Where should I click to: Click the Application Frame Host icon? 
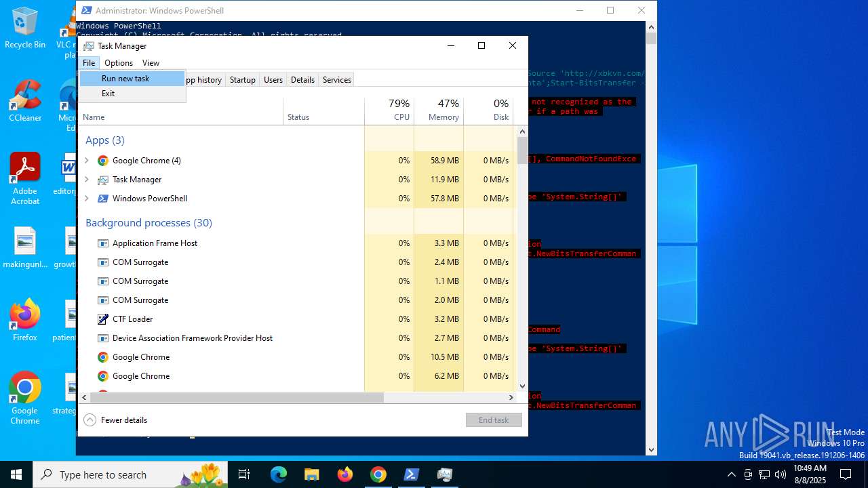coord(103,243)
